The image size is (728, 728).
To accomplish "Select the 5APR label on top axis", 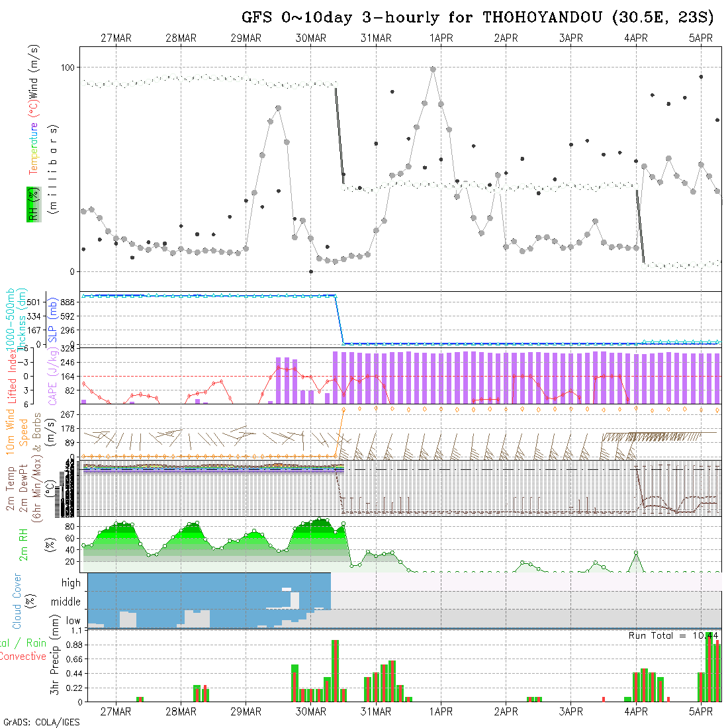I will click(x=701, y=38).
